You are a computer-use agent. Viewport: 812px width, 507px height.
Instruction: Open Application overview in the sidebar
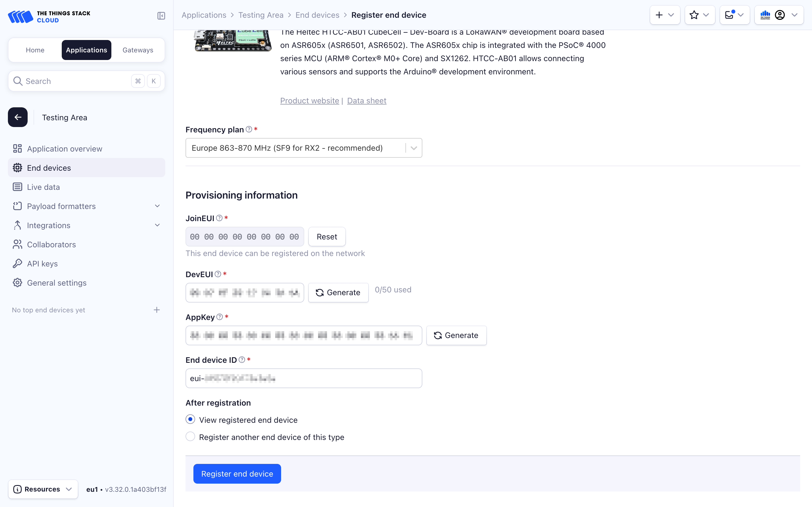coord(64,148)
